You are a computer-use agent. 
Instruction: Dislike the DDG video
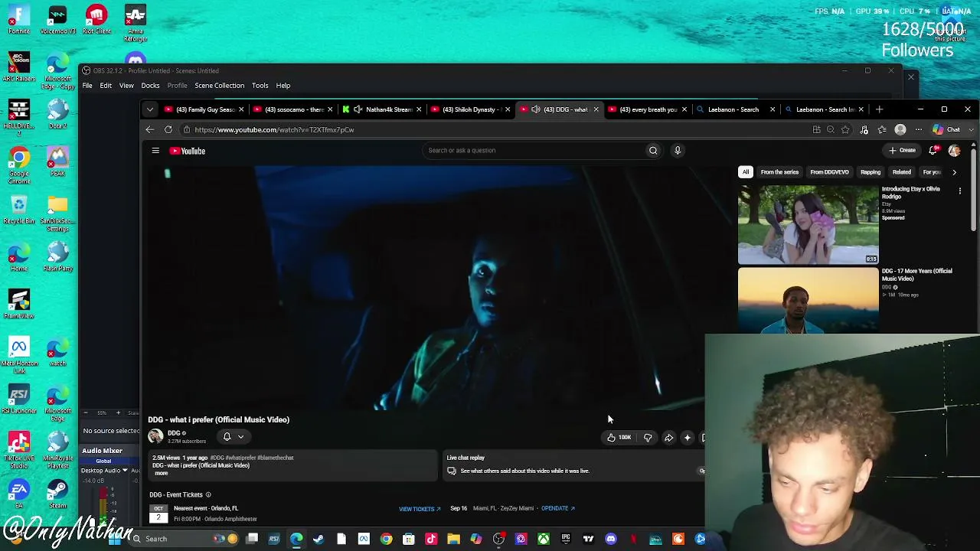648,438
